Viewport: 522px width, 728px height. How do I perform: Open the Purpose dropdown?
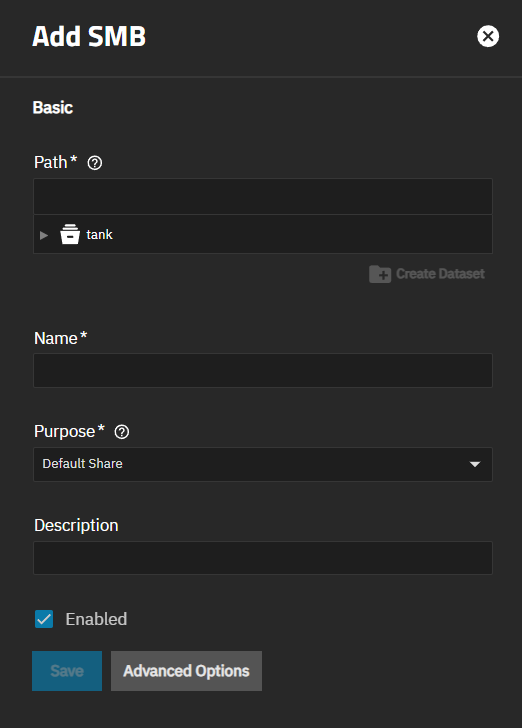click(263, 464)
